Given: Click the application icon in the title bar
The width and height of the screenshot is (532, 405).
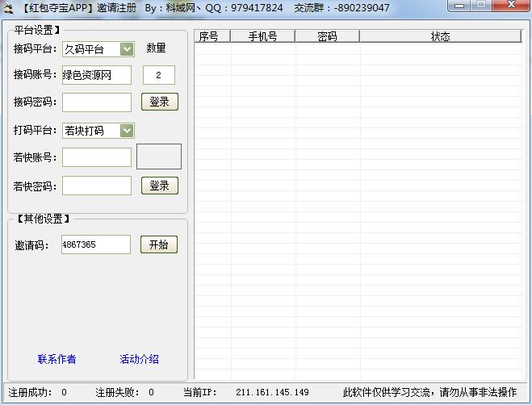Looking at the screenshot, I should (x=8, y=8).
